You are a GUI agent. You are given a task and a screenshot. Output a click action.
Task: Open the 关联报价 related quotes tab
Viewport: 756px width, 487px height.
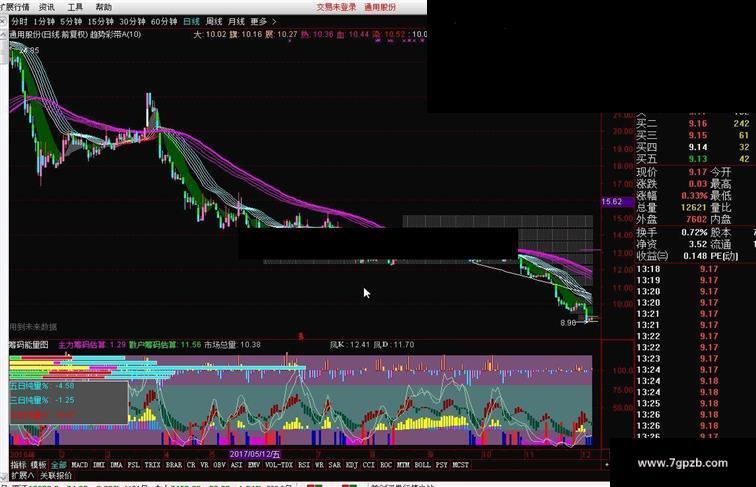[x=56, y=475]
